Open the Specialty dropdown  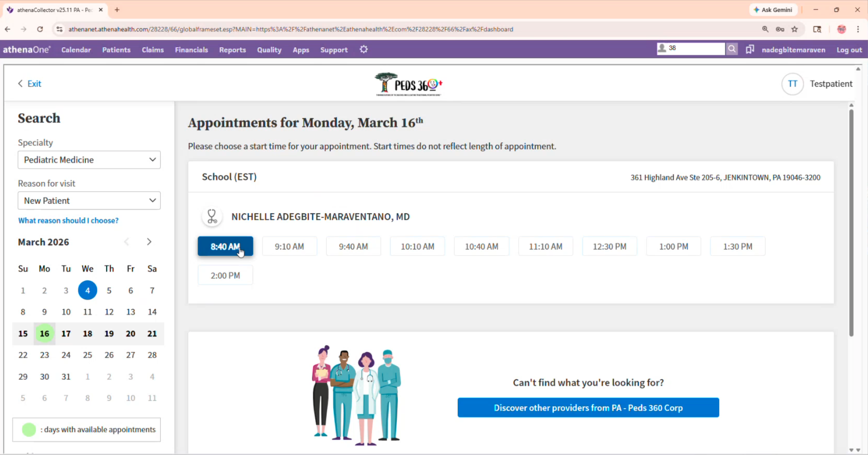(89, 160)
